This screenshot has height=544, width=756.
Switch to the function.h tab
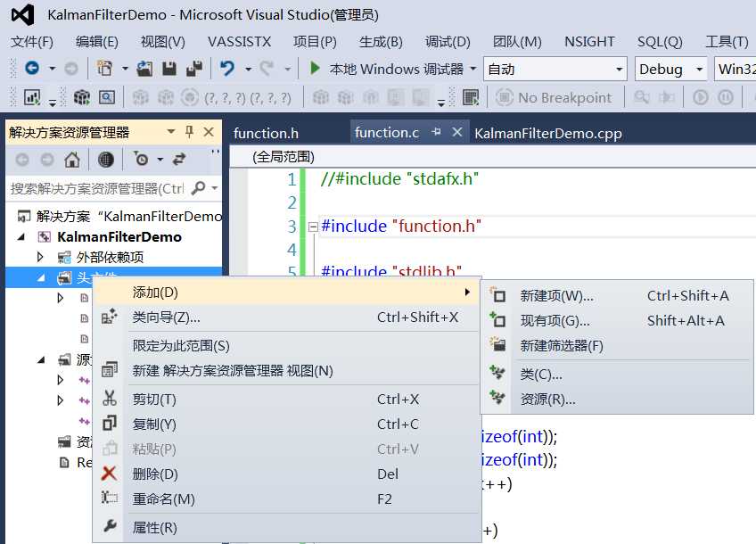pyautogui.click(x=267, y=133)
